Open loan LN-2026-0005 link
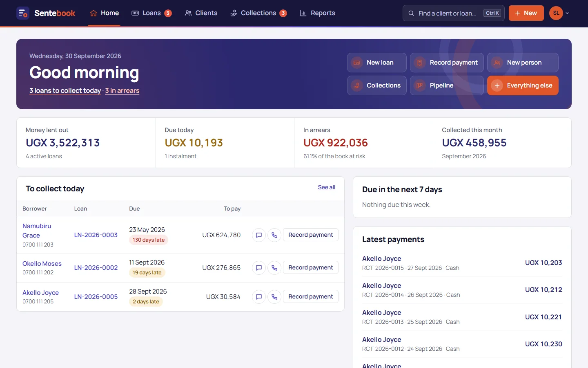588x368 pixels. pyautogui.click(x=96, y=297)
